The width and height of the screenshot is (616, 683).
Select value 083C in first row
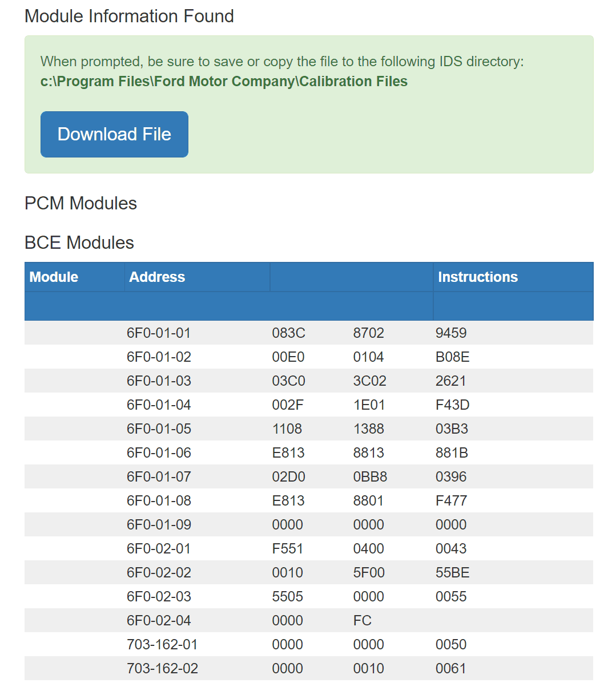tap(289, 333)
